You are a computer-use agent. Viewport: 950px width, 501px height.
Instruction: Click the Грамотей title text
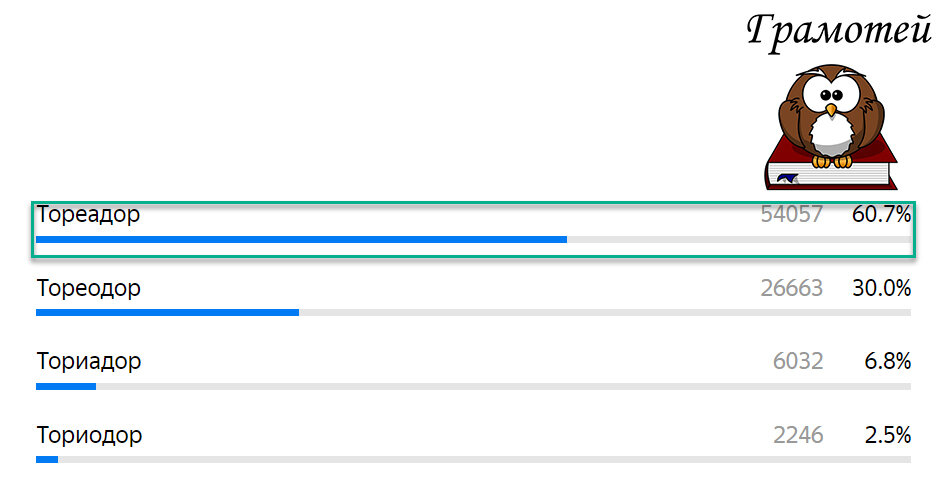click(x=839, y=32)
